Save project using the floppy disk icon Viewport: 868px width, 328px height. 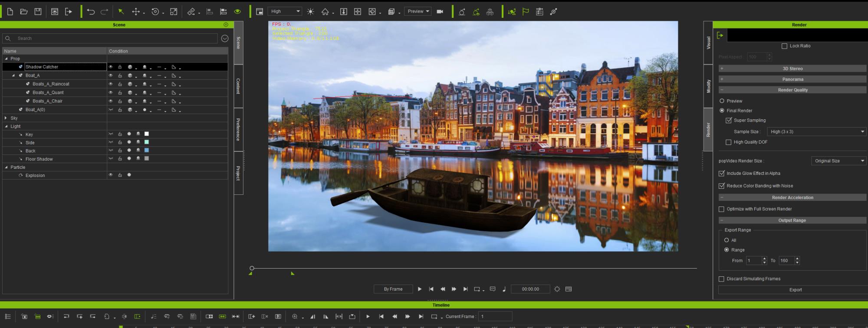click(x=38, y=12)
